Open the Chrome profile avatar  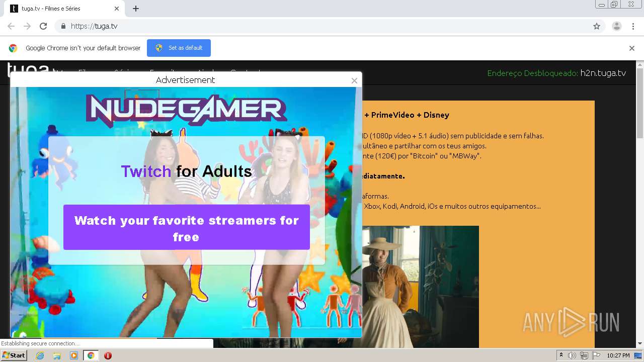click(x=617, y=26)
